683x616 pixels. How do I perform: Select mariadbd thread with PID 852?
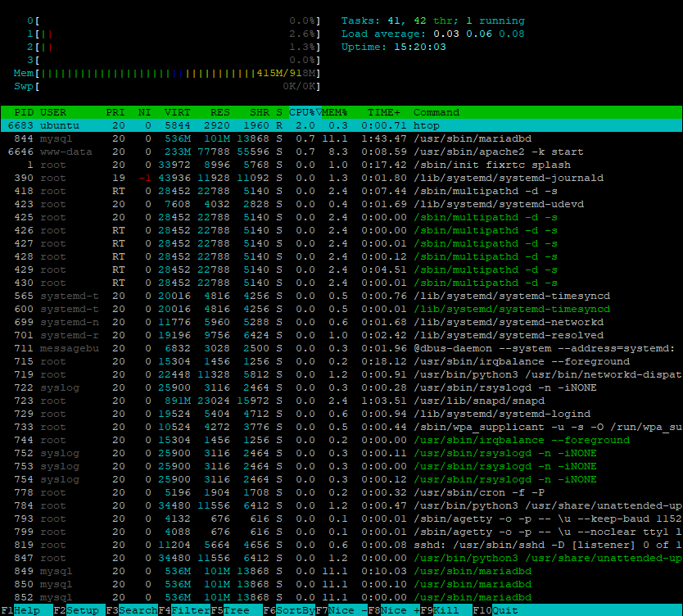click(341, 597)
